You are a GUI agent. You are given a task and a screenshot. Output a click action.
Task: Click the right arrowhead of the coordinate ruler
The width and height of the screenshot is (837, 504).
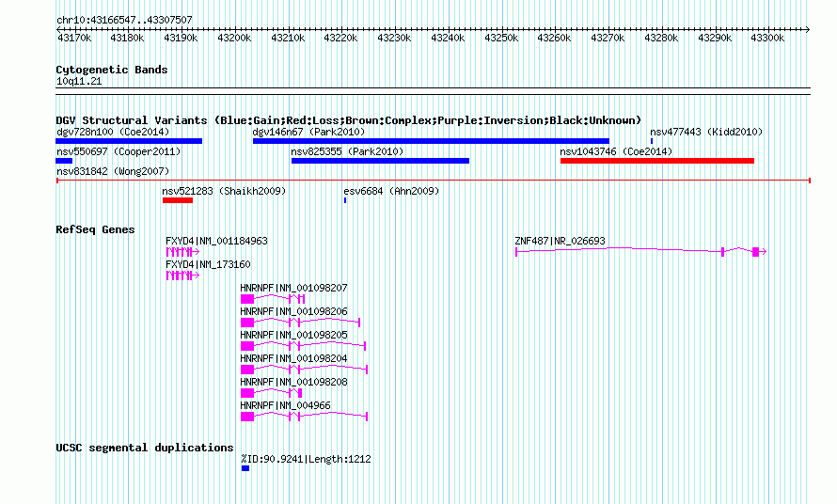(x=808, y=30)
